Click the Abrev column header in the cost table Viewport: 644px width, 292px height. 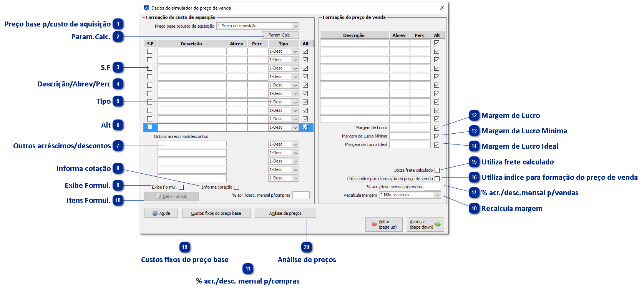tap(237, 44)
